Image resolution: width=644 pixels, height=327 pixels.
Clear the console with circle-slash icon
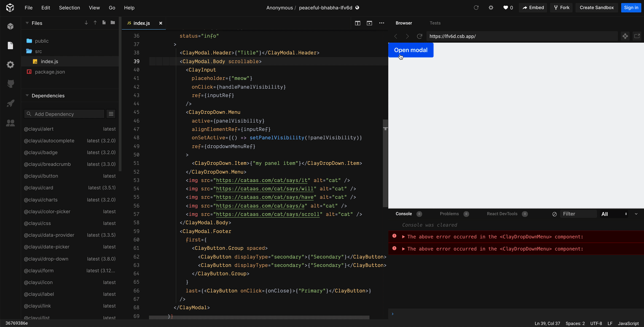click(554, 214)
